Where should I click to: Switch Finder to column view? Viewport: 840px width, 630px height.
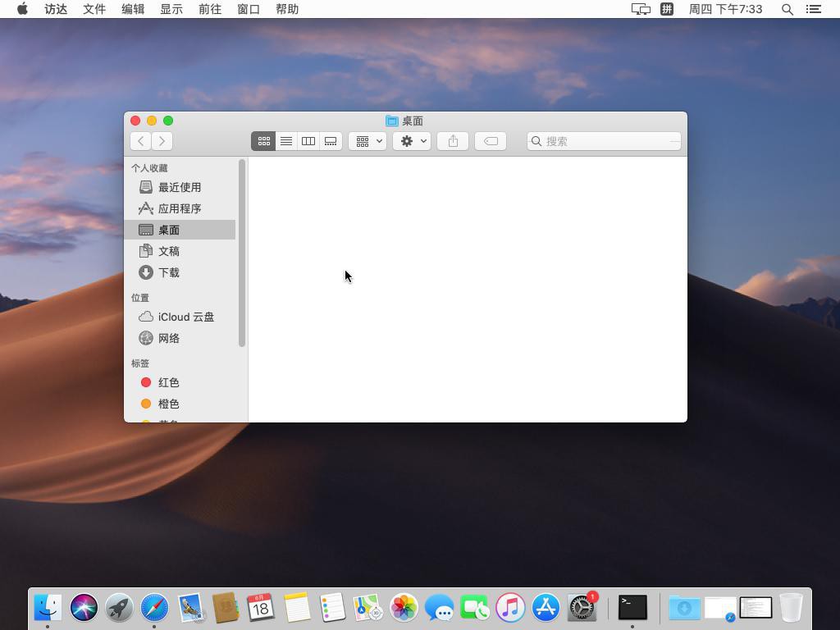(x=308, y=141)
